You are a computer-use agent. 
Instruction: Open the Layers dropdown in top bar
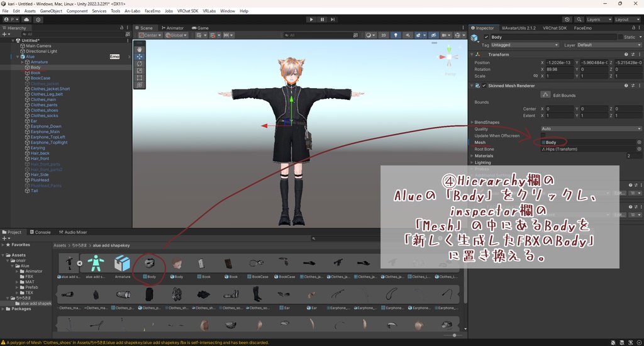tap(599, 20)
